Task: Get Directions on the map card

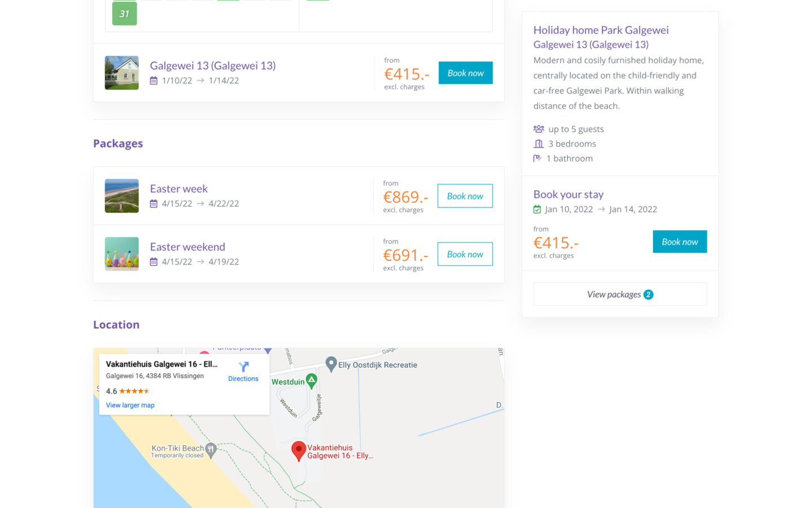Action: tap(243, 372)
